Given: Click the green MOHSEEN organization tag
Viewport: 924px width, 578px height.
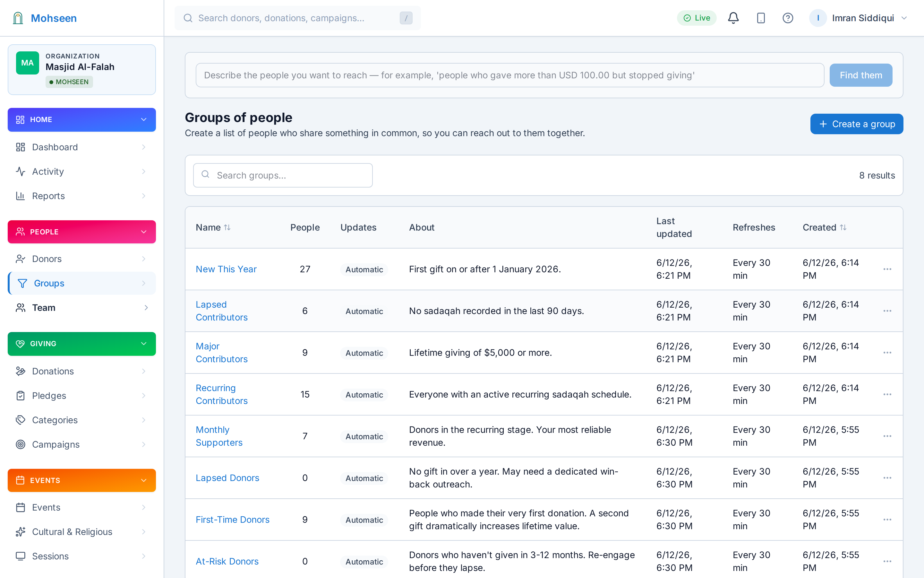Looking at the screenshot, I should pos(69,82).
